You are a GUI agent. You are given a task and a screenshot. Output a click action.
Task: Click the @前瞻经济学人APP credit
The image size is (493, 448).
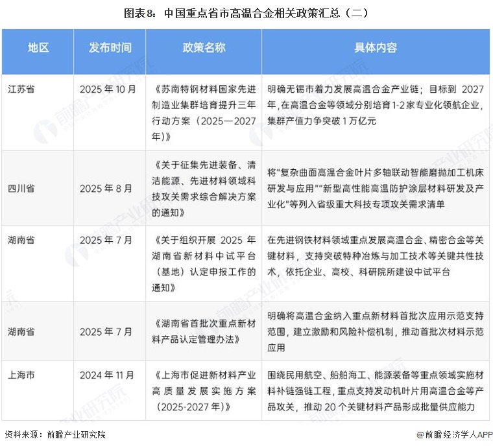point(454,434)
